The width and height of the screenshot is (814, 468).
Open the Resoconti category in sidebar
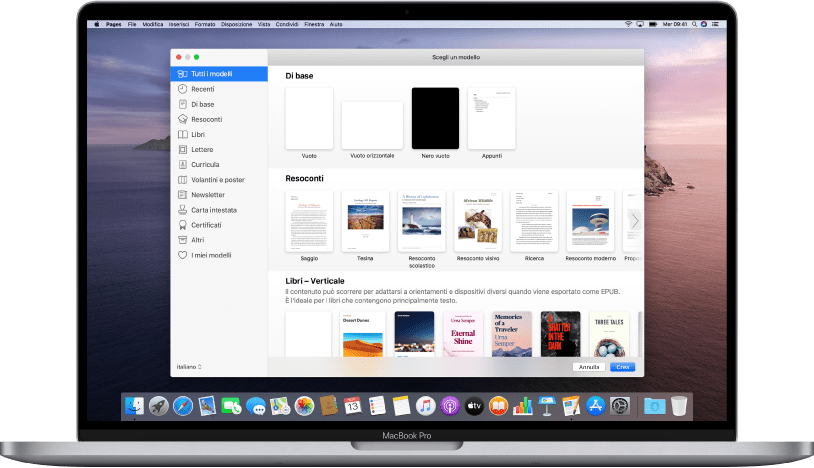[x=206, y=119]
